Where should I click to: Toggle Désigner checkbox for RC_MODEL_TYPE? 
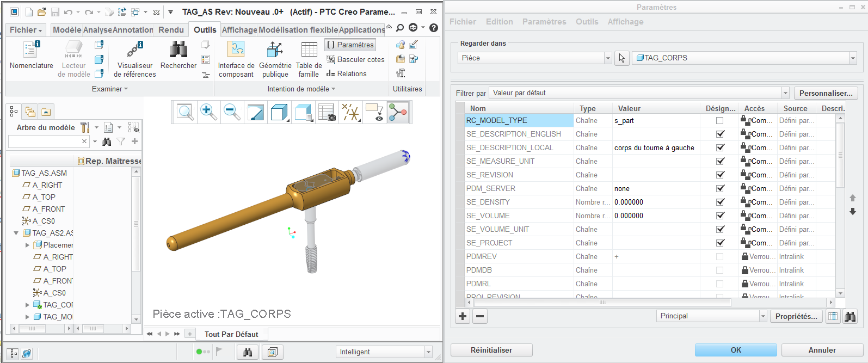(720, 121)
